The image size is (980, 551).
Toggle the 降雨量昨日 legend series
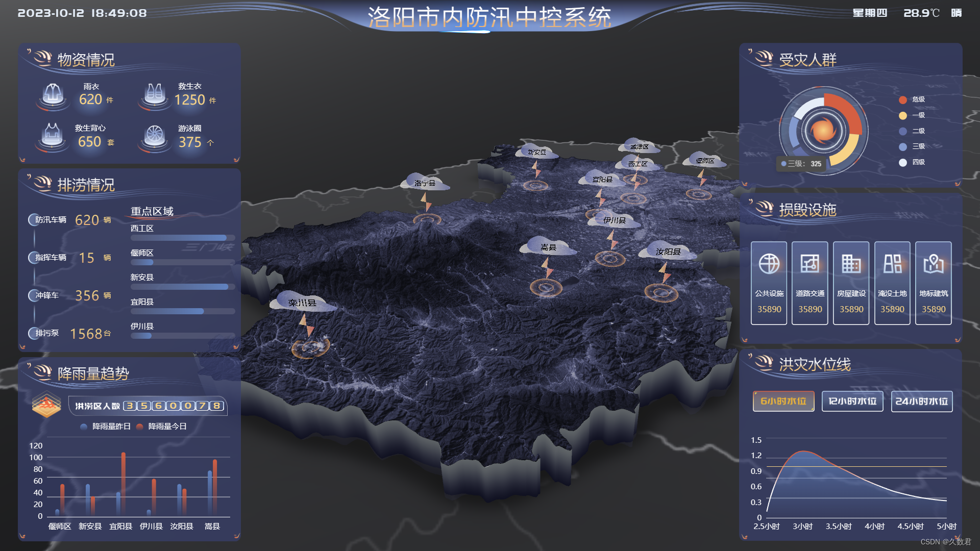click(106, 427)
